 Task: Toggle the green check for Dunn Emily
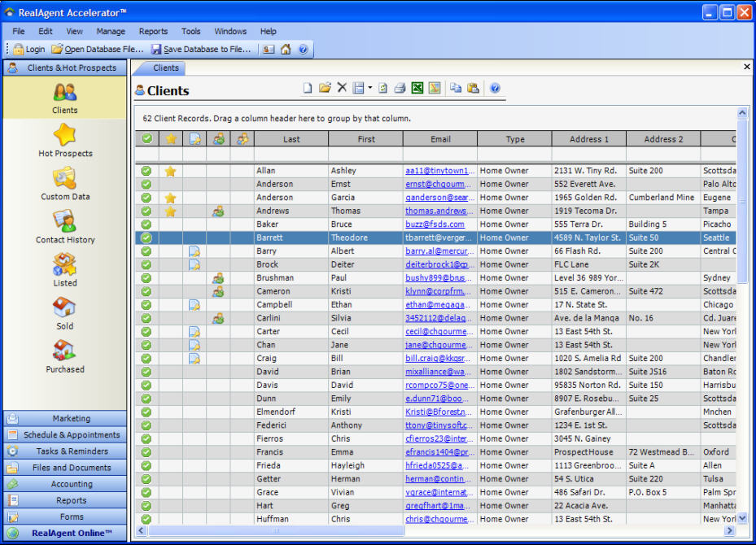(x=146, y=399)
